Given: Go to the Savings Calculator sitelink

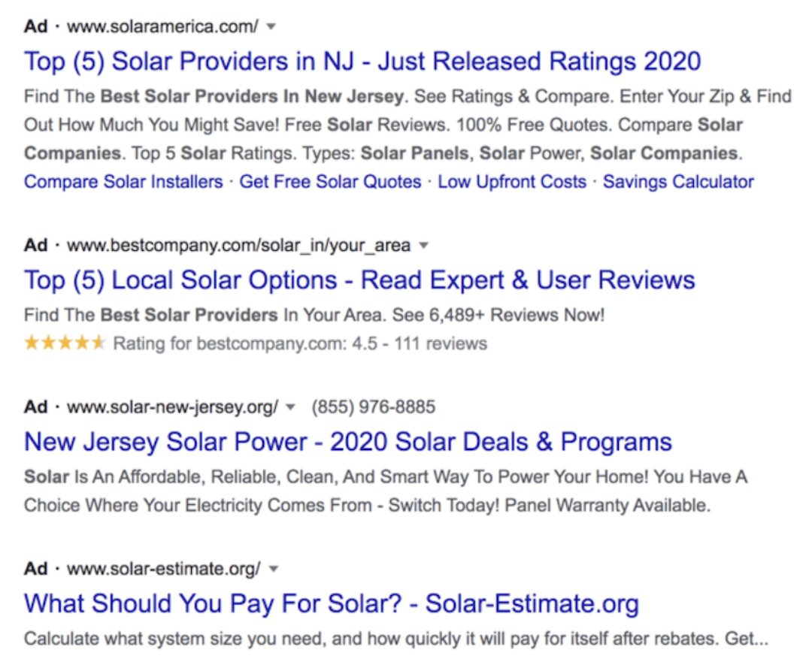Looking at the screenshot, I should (678, 182).
